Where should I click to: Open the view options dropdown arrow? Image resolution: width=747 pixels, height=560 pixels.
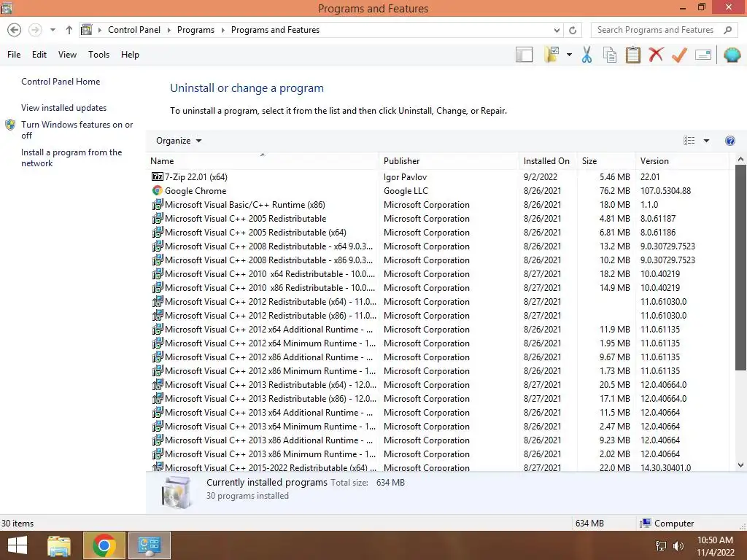706,141
